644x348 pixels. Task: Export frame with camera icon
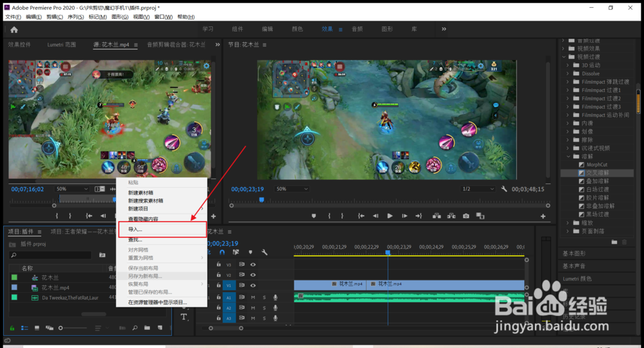click(466, 216)
